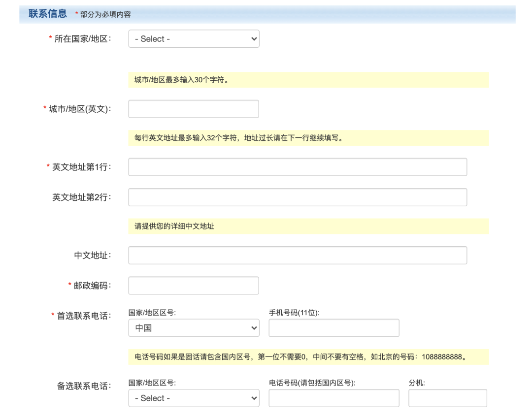The width and height of the screenshot is (532, 418).
Task: Select the 分机 extension input box
Action: click(447, 398)
